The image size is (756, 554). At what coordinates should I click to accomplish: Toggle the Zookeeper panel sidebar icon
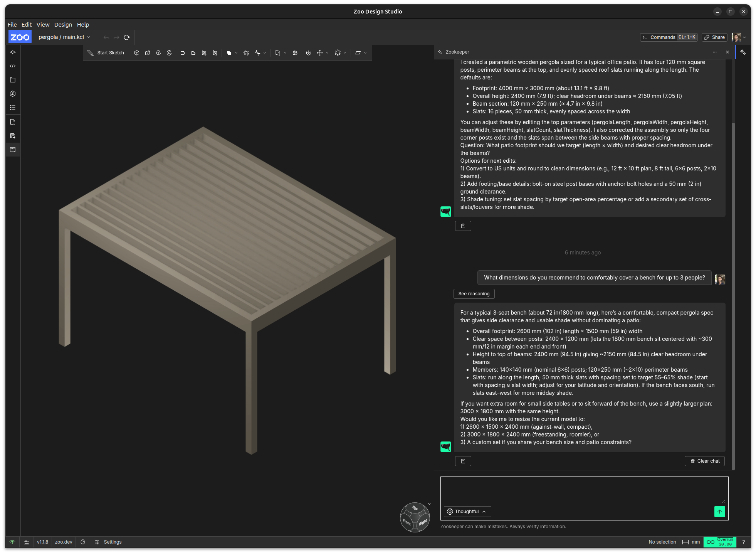743,52
